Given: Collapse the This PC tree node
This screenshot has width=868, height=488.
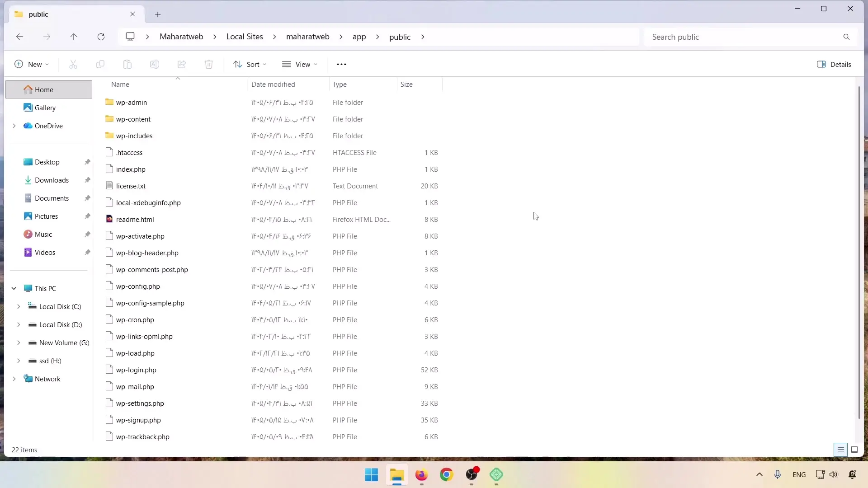Looking at the screenshot, I should click(14, 288).
